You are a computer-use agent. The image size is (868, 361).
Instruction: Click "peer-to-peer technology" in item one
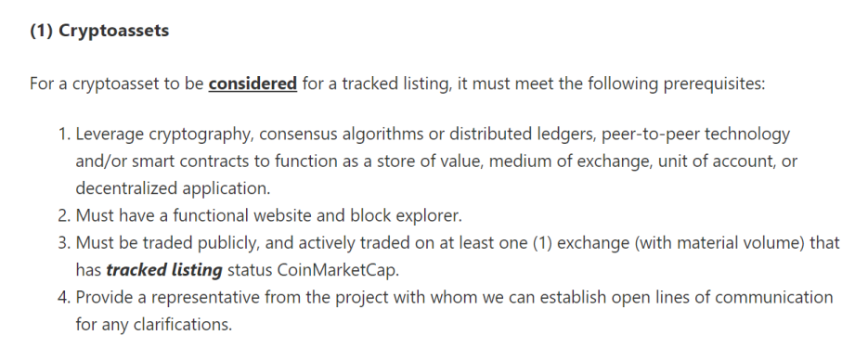tap(695, 135)
